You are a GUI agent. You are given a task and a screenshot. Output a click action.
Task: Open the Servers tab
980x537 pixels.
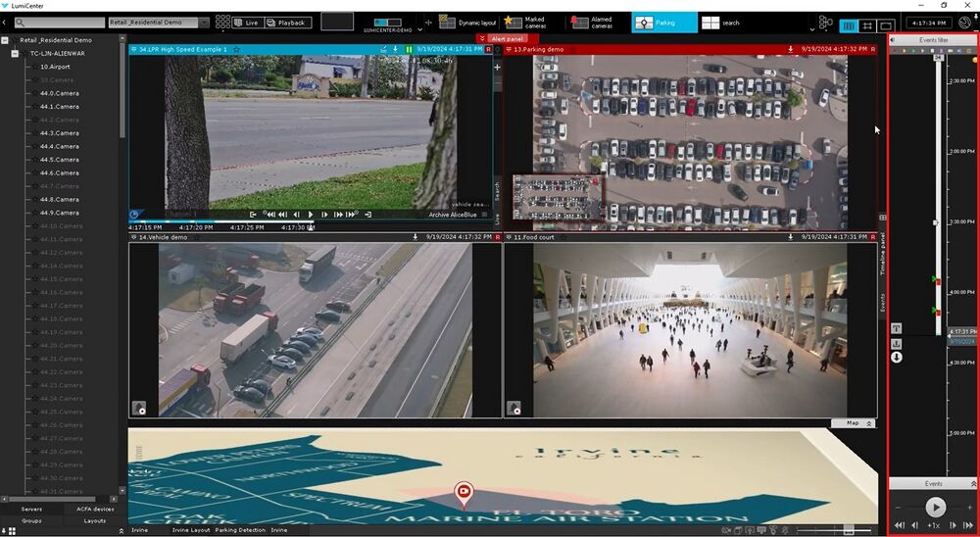pyautogui.click(x=32, y=510)
